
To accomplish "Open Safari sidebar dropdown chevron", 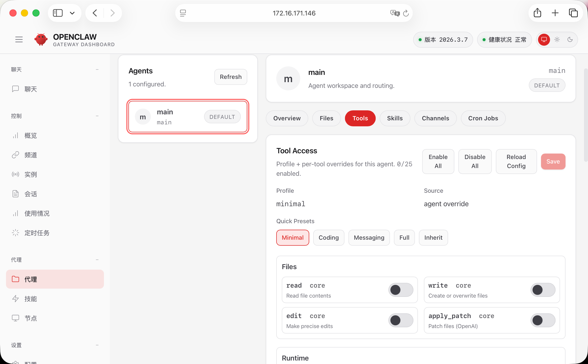I will pyautogui.click(x=72, y=13).
